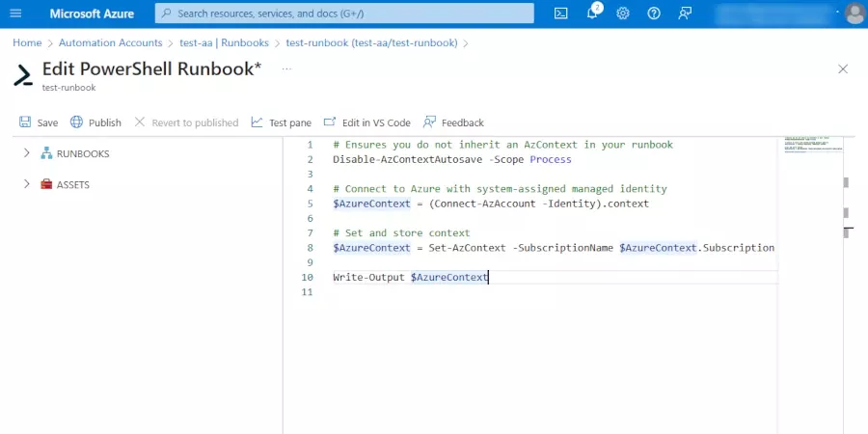The image size is (868, 434).
Task: Open the notifications bell icon
Action: [592, 14]
